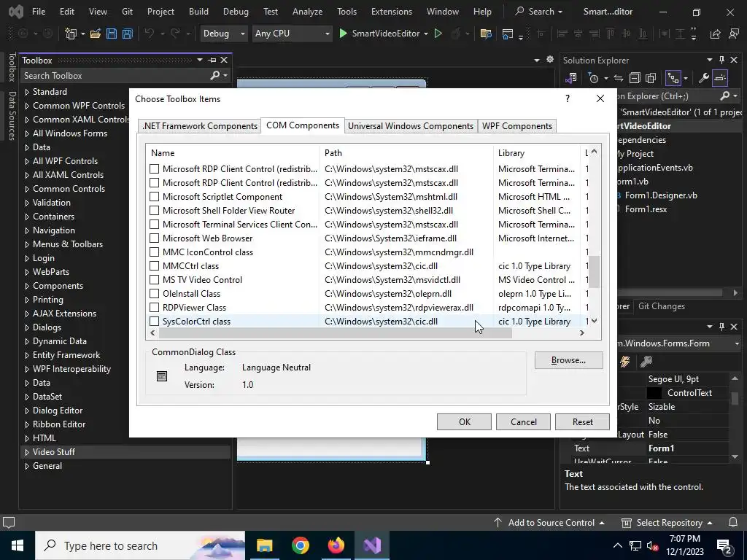This screenshot has height=560, width=747.
Task: Click the browser window toolbar icon
Action: (x=508, y=34)
